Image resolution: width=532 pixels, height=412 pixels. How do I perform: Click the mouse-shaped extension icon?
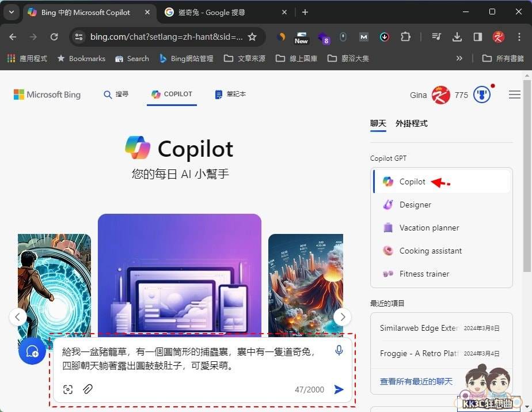click(x=343, y=37)
